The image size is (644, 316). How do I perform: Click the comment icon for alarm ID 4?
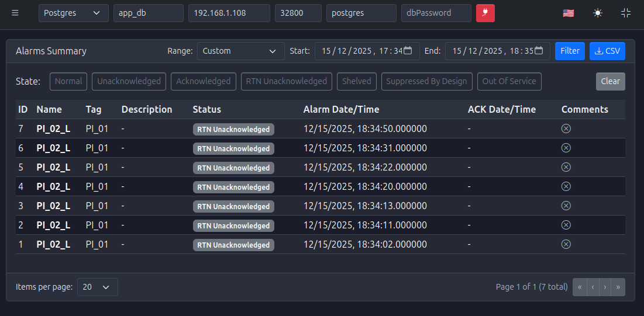[566, 186]
